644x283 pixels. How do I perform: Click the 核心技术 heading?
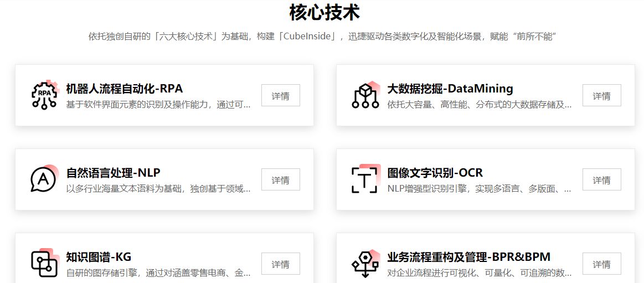pos(324,12)
